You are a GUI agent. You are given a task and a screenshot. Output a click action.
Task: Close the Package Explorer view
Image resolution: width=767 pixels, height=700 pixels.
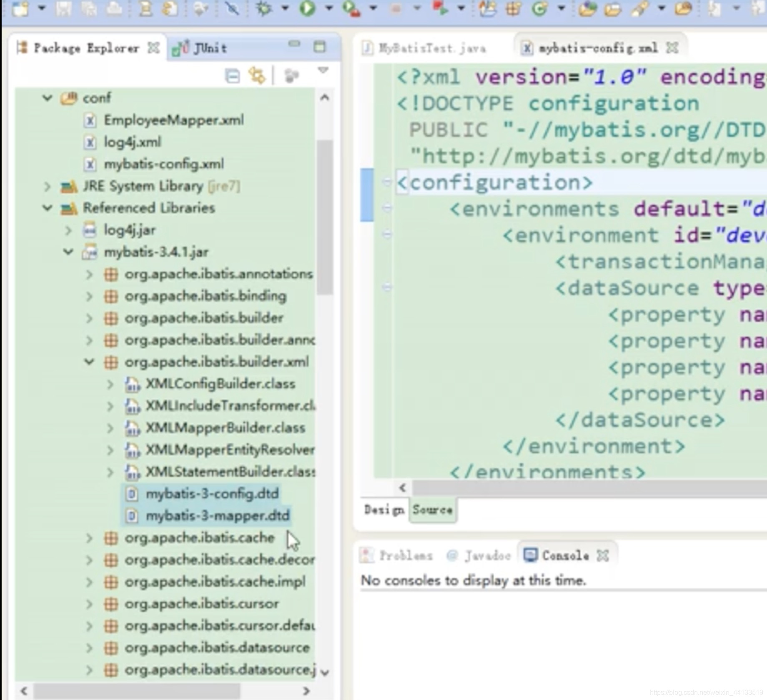click(153, 48)
